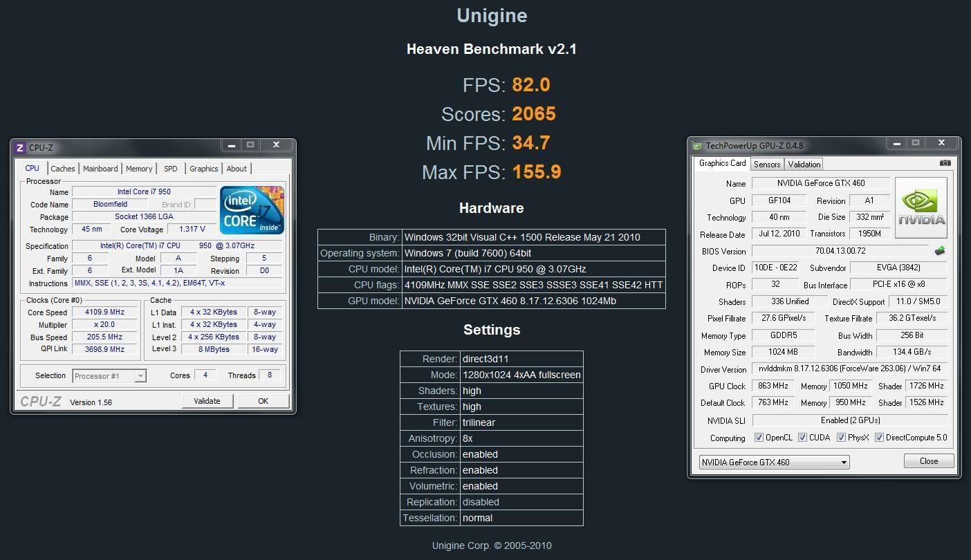Click the CPU-Z app icon in title bar
971x560 pixels.
[x=20, y=147]
